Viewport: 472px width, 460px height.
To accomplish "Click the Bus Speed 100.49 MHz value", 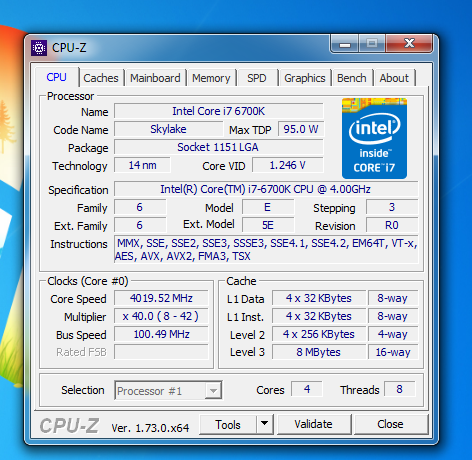I will coord(161,334).
